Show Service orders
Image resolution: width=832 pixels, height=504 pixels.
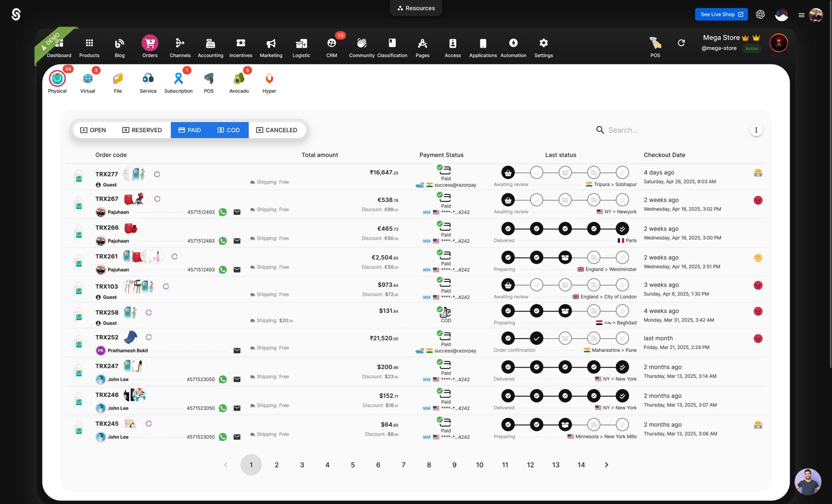click(148, 82)
